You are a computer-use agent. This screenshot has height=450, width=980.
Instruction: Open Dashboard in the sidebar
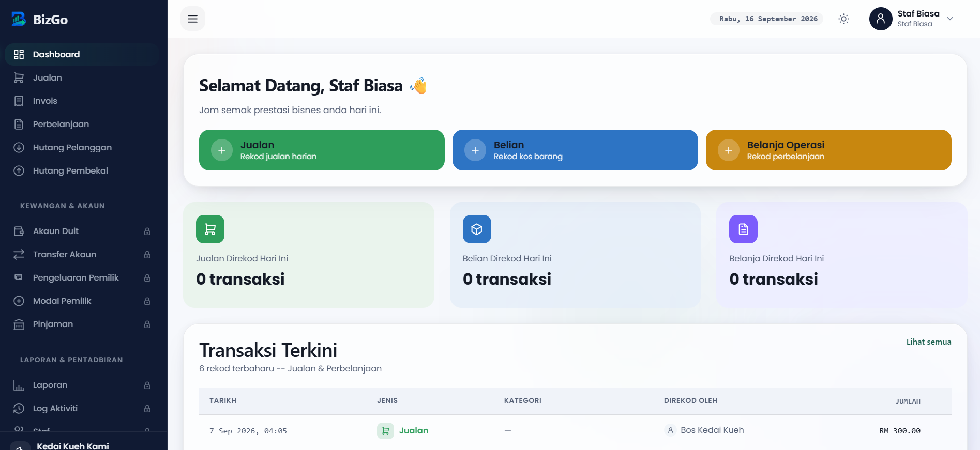[82, 54]
